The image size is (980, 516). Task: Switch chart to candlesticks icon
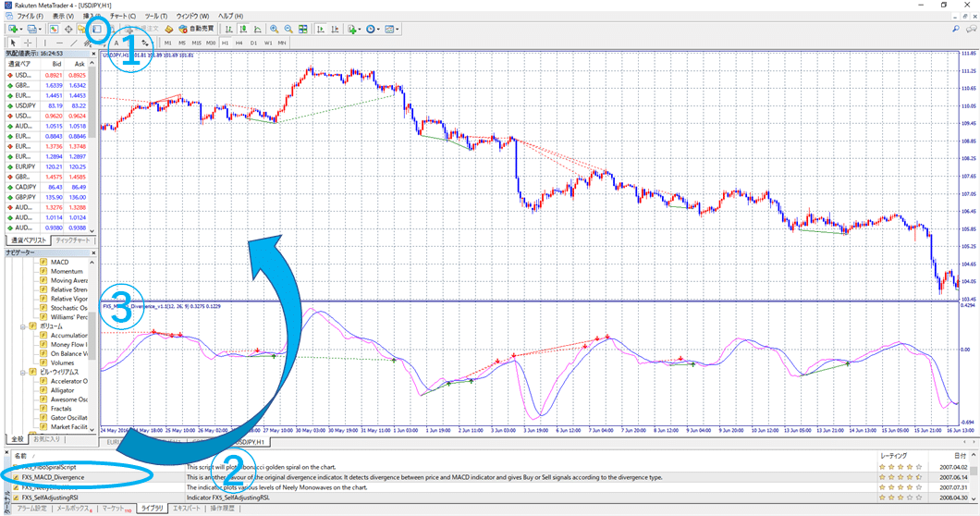click(243, 29)
